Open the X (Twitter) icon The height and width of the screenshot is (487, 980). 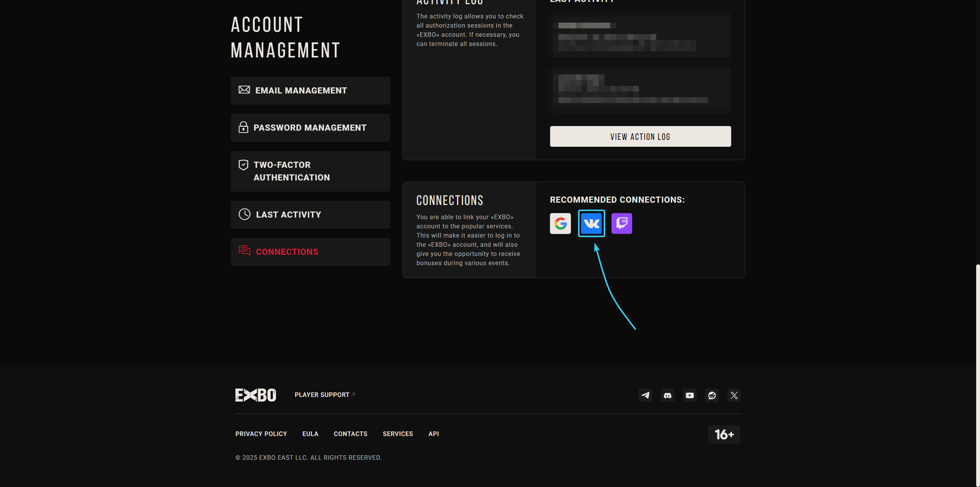(734, 395)
